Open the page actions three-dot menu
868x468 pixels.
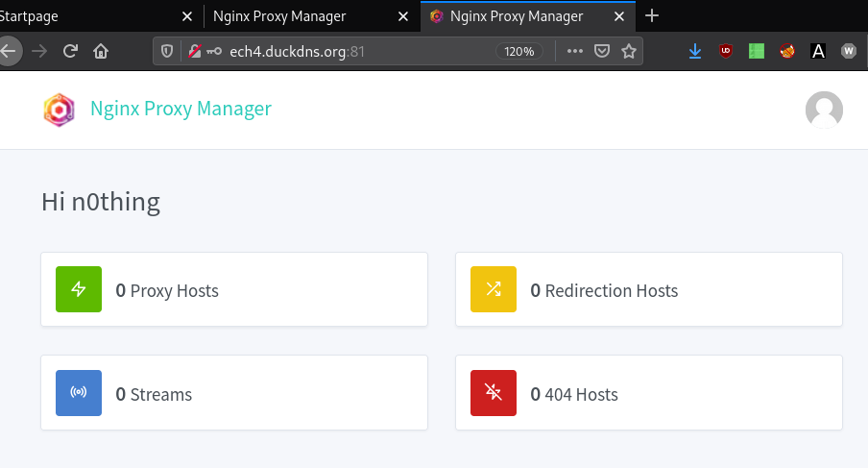pyautogui.click(x=575, y=51)
